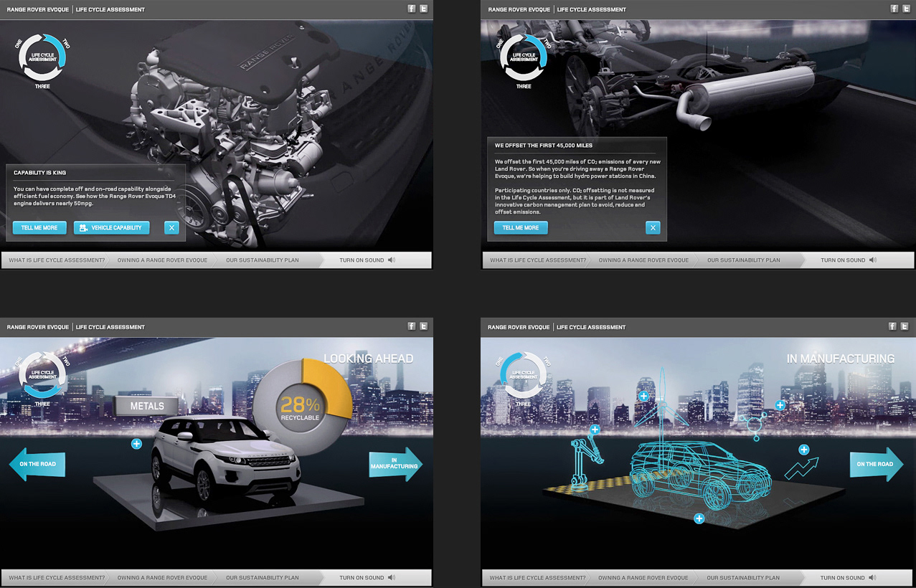Image resolution: width=916 pixels, height=588 pixels.
Task: Click Capability Is King heading text
Action: (x=40, y=173)
